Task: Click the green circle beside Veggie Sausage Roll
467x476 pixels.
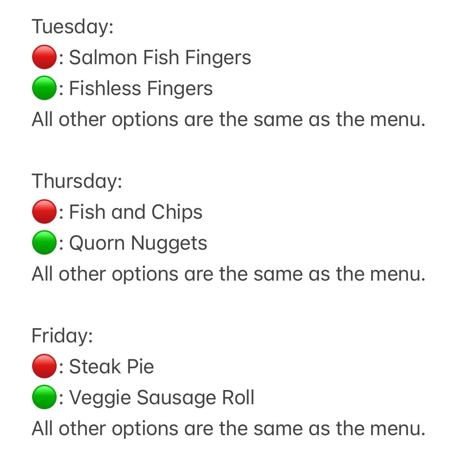Action: pyautogui.click(x=44, y=397)
